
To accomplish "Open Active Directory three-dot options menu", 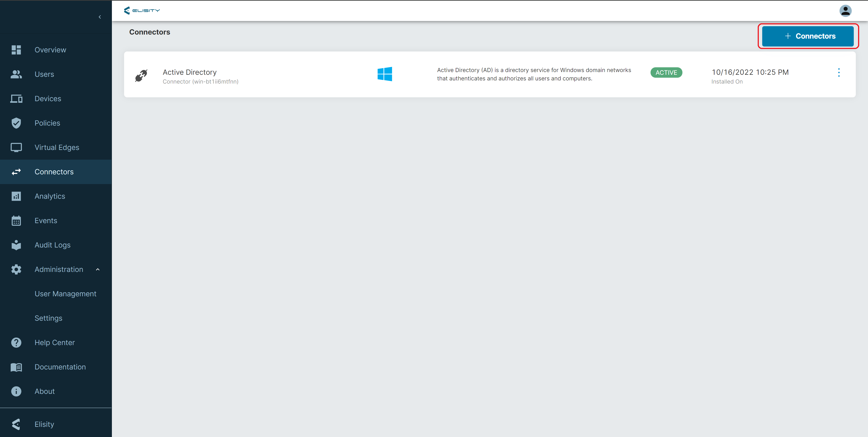I will pos(839,72).
